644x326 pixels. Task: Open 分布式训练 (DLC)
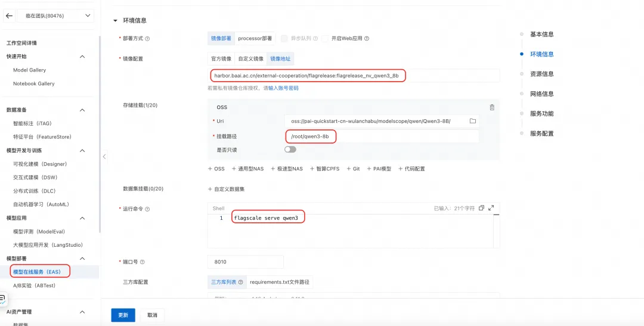tap(34, 191)
